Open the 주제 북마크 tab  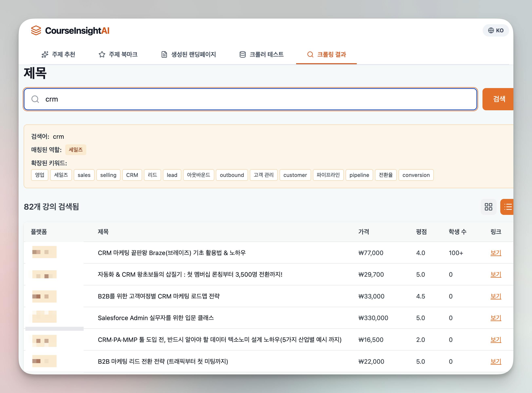click(118, 55)
